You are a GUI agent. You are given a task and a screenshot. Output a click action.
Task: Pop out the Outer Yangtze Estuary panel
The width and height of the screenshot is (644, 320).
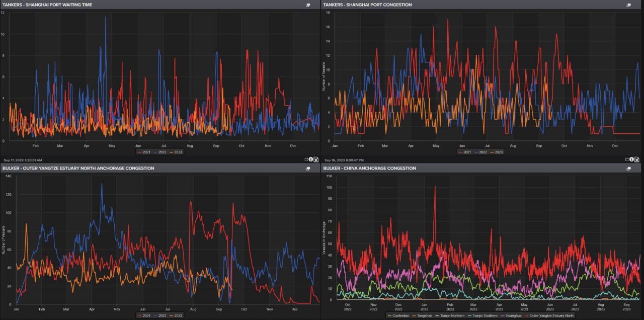pyautogui.click(x=307, y=169)
